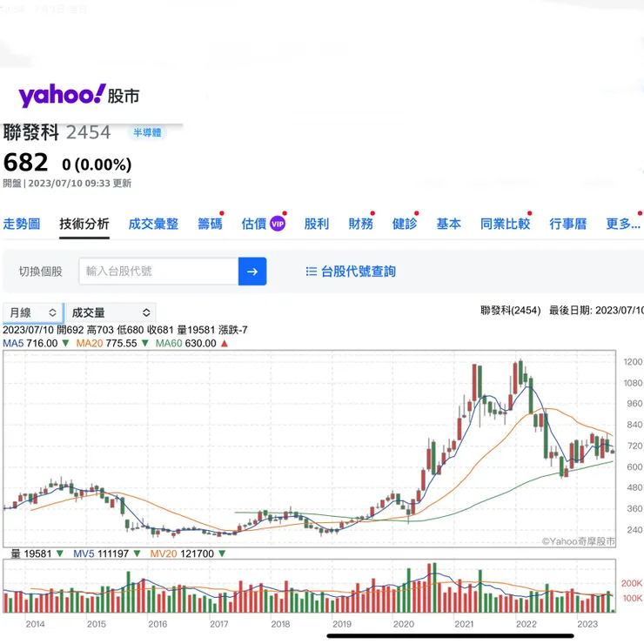
Task: Click the 切換個股 label
Action: click(x=40, y=272)
